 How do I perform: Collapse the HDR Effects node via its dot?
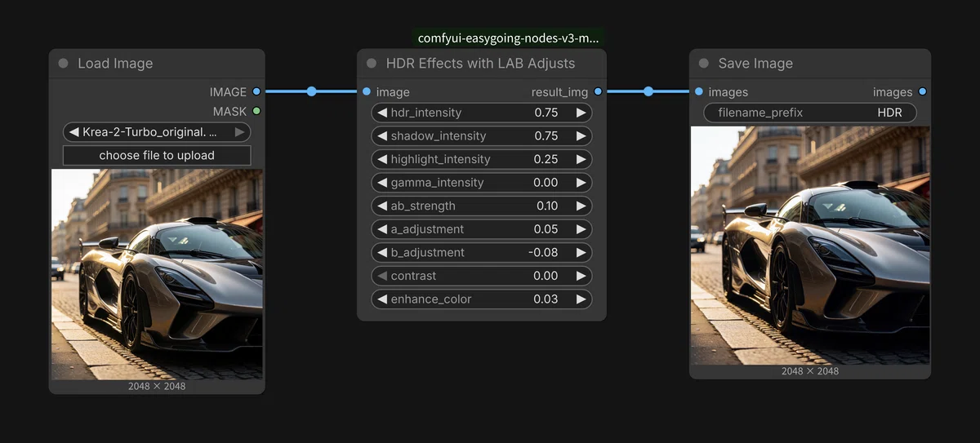[372, 64]
